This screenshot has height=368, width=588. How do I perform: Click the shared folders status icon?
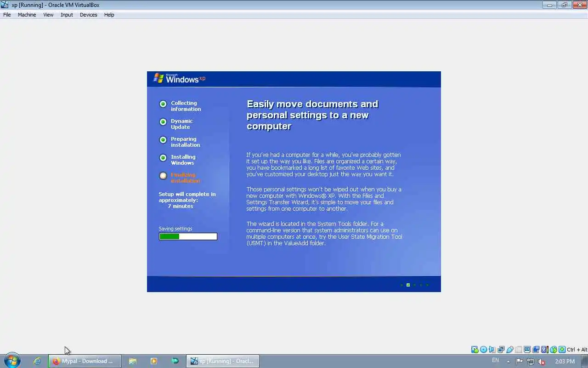point(519,350)
